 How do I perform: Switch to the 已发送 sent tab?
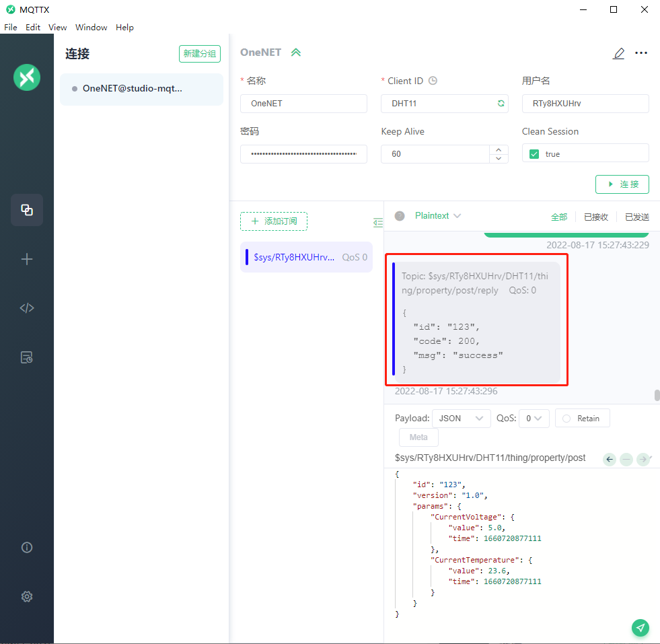637,217
